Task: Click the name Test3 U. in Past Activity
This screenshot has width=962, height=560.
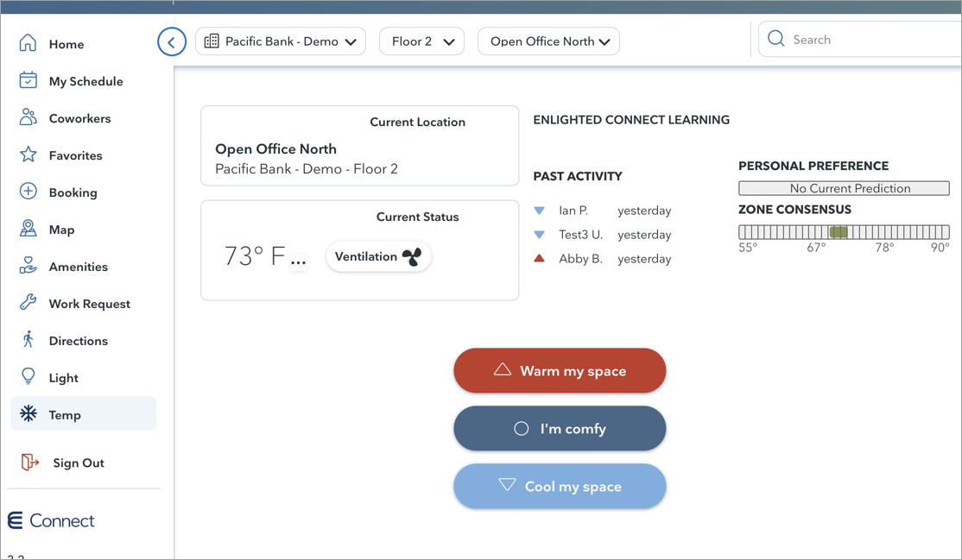Action: (580, 235)
